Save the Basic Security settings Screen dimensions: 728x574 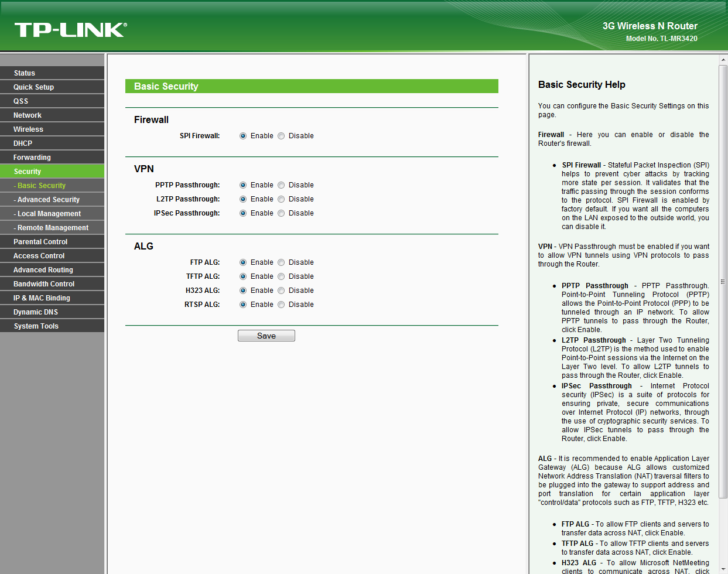click(266, 336)
